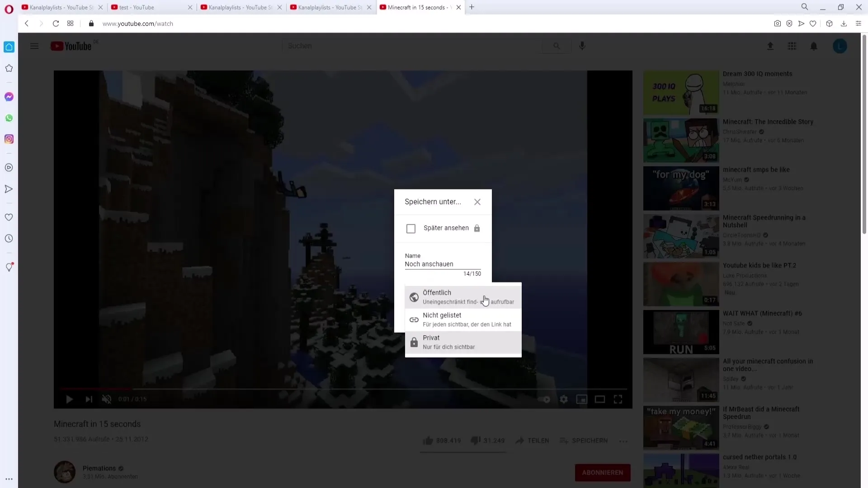This screenshot has width=868, height=488.
Task: Open the lightbulb tips icon in sidebar
Action: coord(9,267)
